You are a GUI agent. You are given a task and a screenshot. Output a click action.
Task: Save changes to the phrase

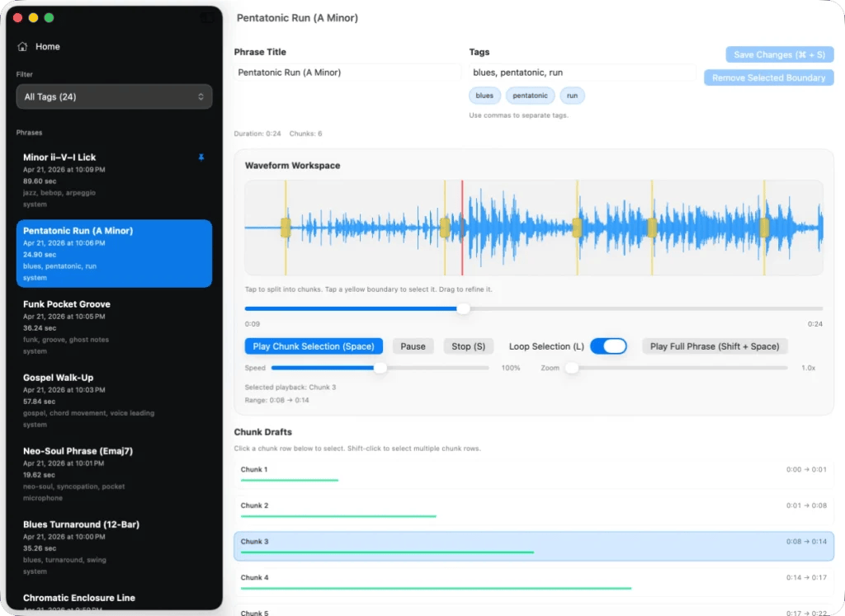778,54
